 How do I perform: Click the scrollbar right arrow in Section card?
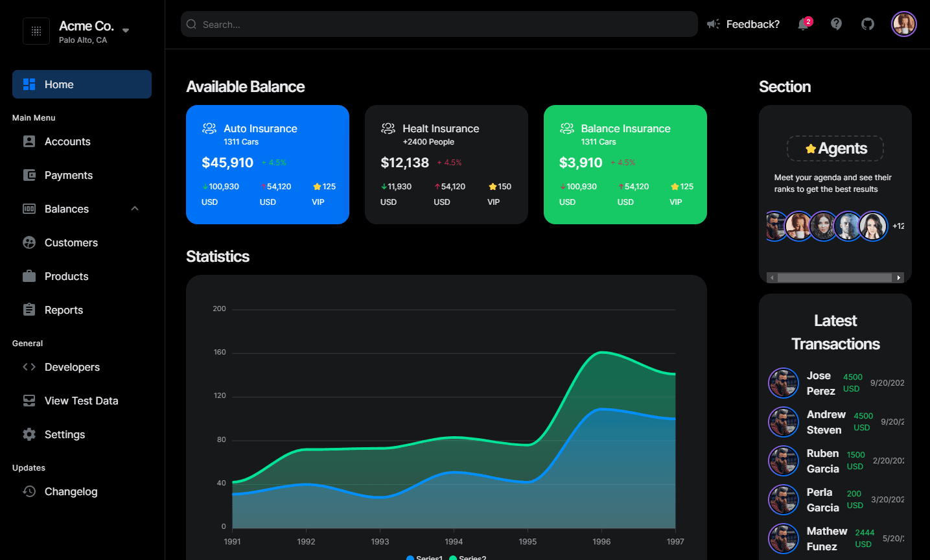[x=899, y=277]
